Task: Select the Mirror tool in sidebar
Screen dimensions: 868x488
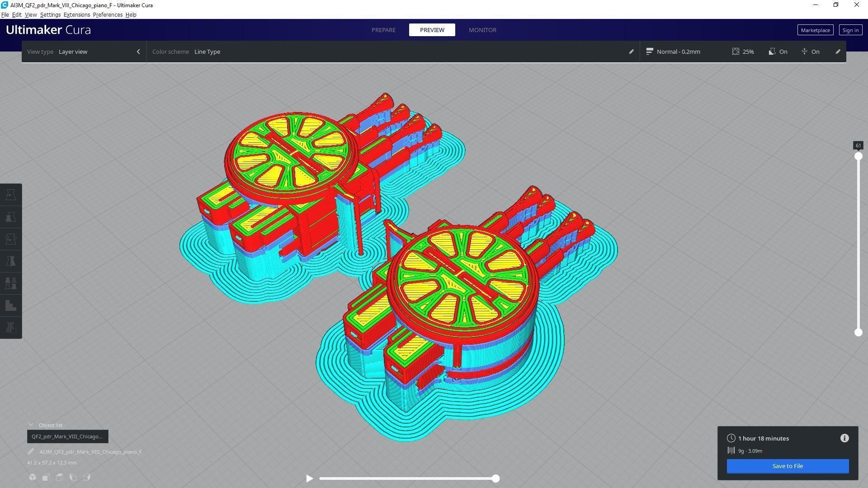Action: click(x=11, y=261)
